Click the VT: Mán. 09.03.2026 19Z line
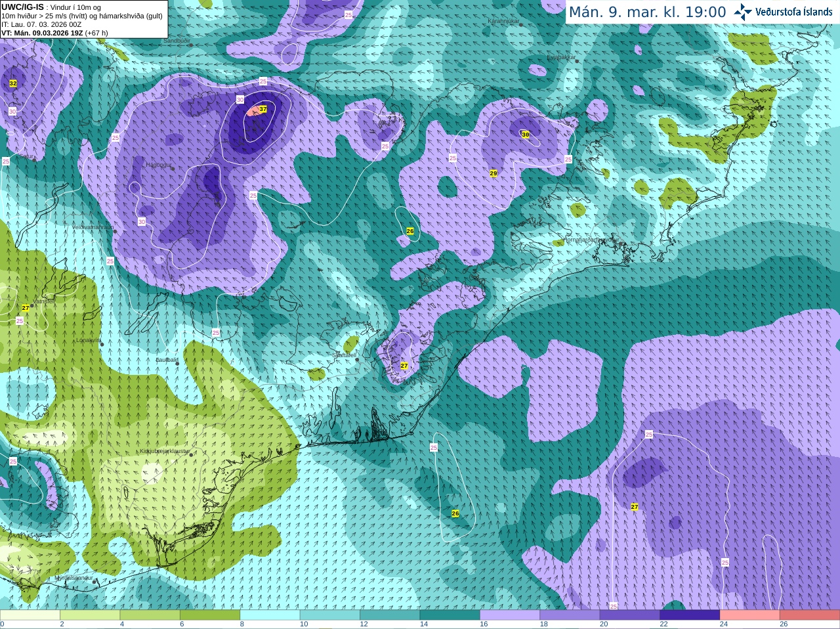 click(x=54, y=33)
